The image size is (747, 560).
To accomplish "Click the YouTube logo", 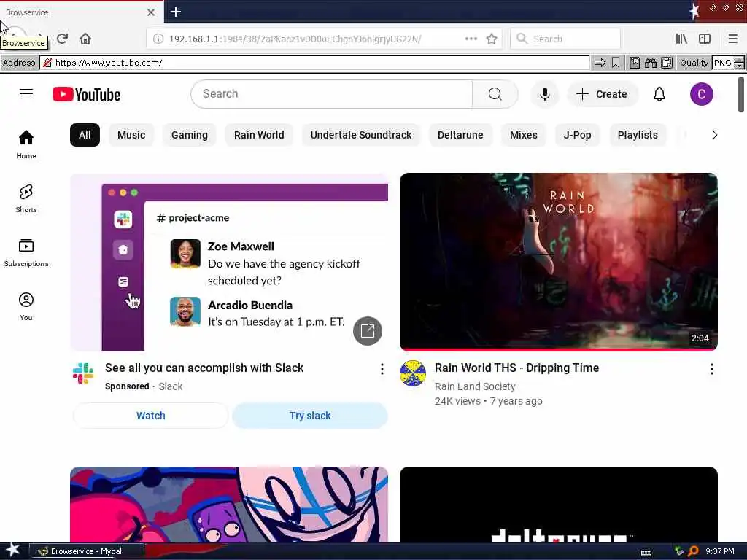I will [86, 94].
